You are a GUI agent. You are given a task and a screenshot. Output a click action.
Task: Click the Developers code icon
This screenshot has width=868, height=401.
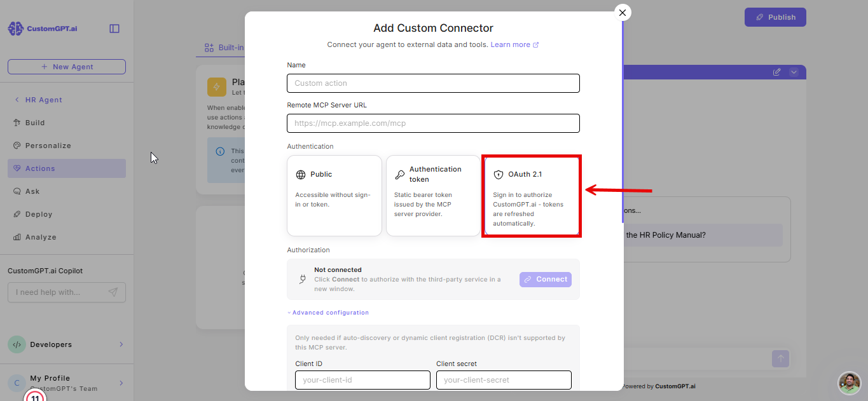point(17,344)
